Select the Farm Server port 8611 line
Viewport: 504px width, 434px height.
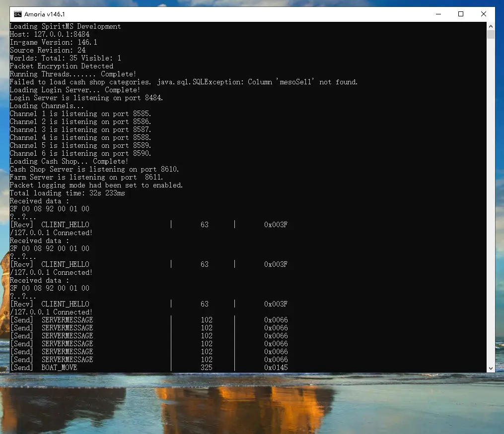pos(86,177)
